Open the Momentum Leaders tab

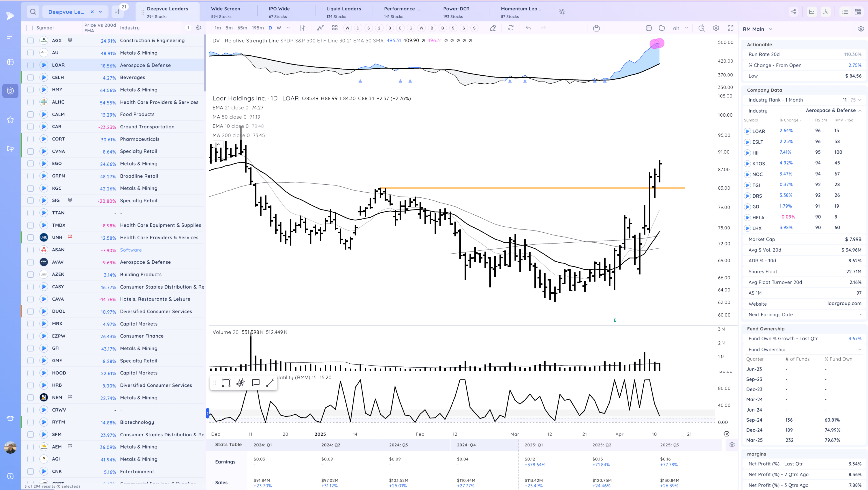coord(521,12)
